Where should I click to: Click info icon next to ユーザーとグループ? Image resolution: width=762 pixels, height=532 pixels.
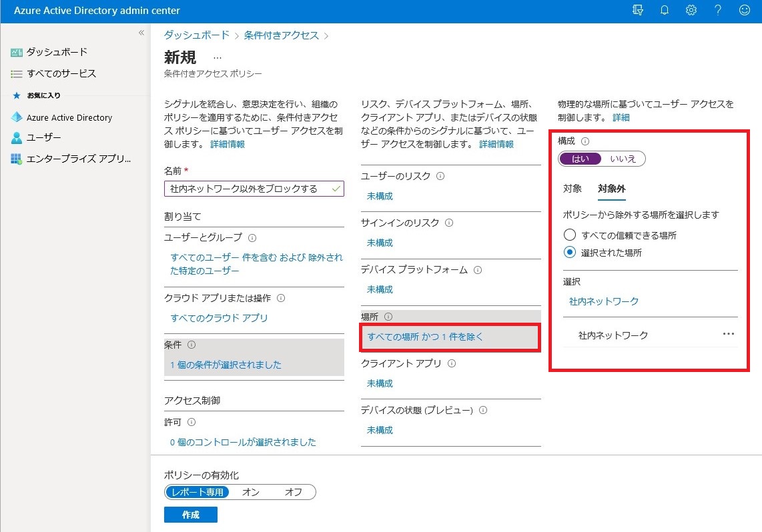pyautogui.click(x=252, y=238)
